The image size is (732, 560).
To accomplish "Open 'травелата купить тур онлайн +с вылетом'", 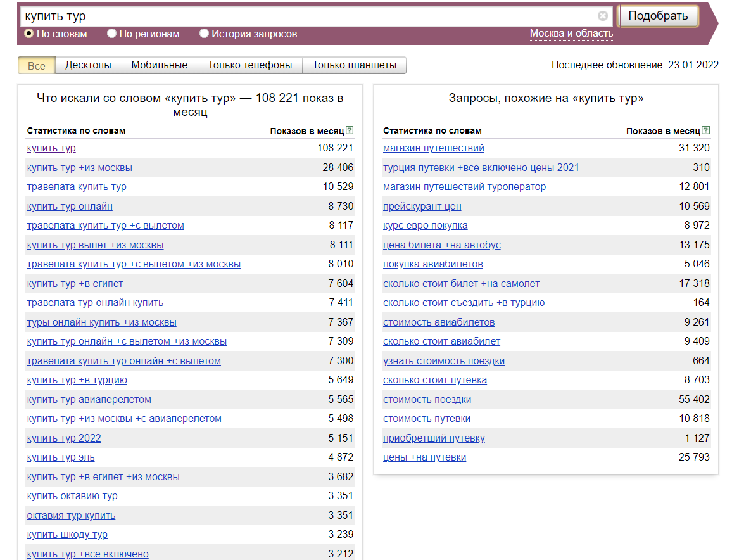I will (123, 362).
